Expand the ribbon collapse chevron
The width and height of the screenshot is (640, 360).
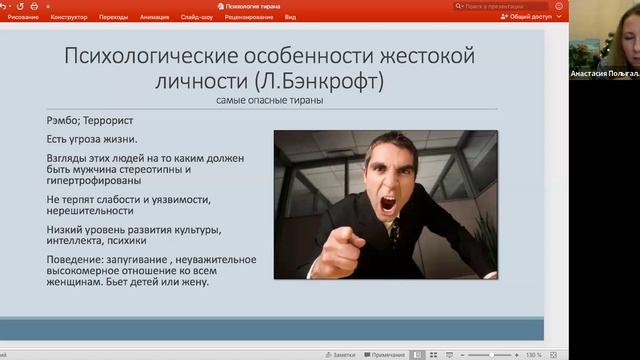pos(559,17)
